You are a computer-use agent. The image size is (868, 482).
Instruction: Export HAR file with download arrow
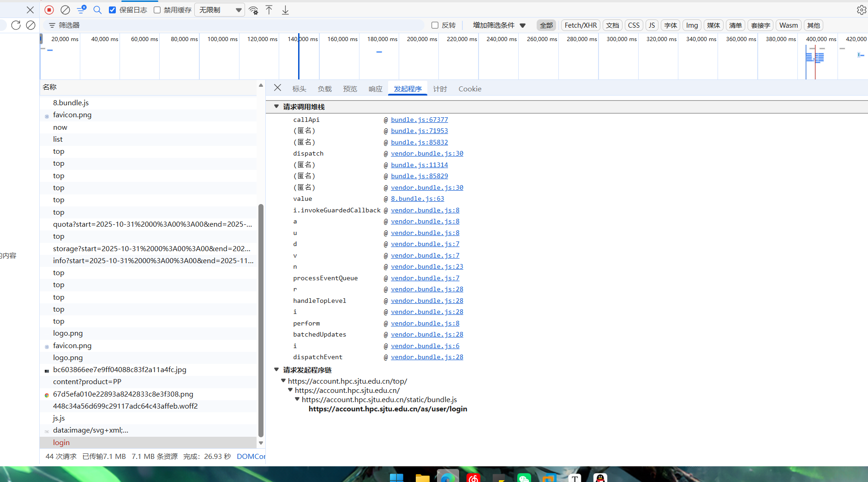285,10
